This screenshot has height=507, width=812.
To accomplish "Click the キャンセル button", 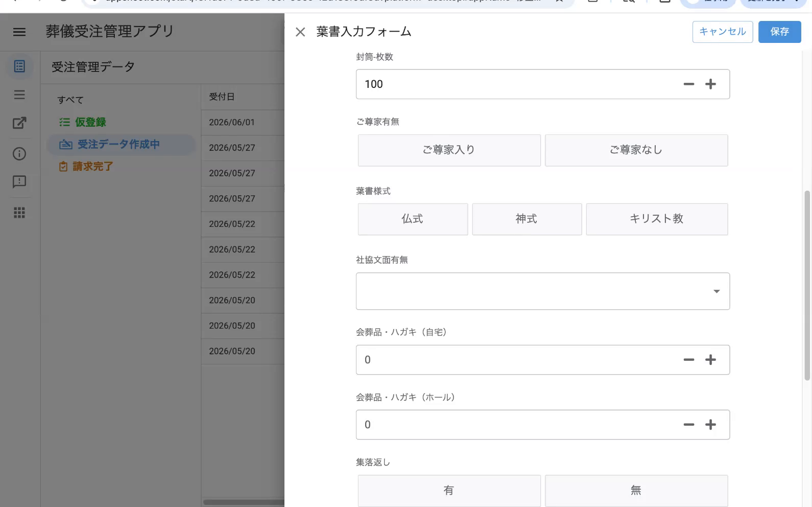I will [723, 32].
